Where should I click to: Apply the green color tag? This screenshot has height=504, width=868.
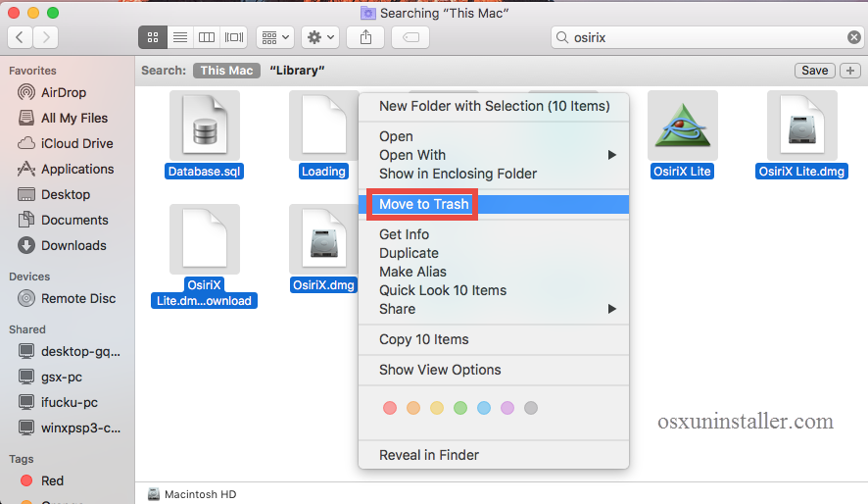[460, 408]
